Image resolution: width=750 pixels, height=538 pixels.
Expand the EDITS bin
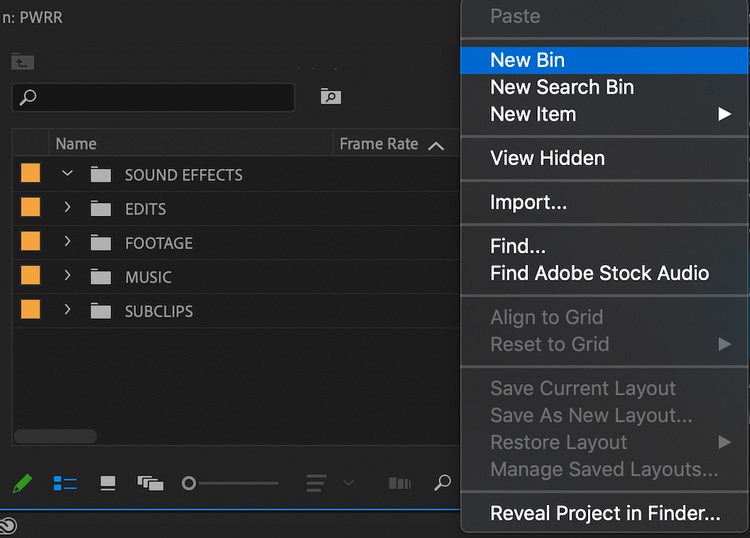67,207
